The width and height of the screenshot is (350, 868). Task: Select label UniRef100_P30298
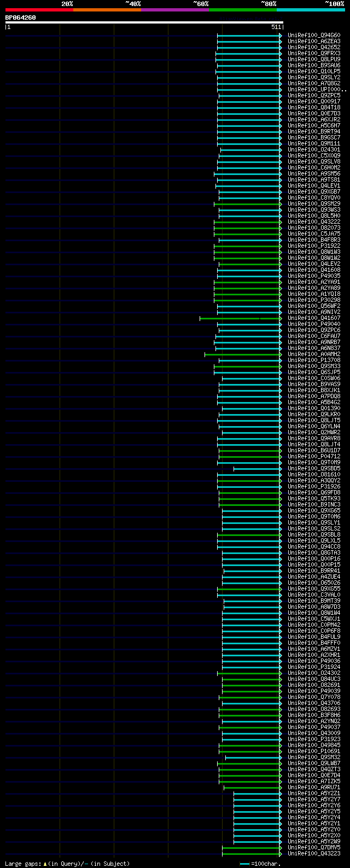(x=314, y=300)
